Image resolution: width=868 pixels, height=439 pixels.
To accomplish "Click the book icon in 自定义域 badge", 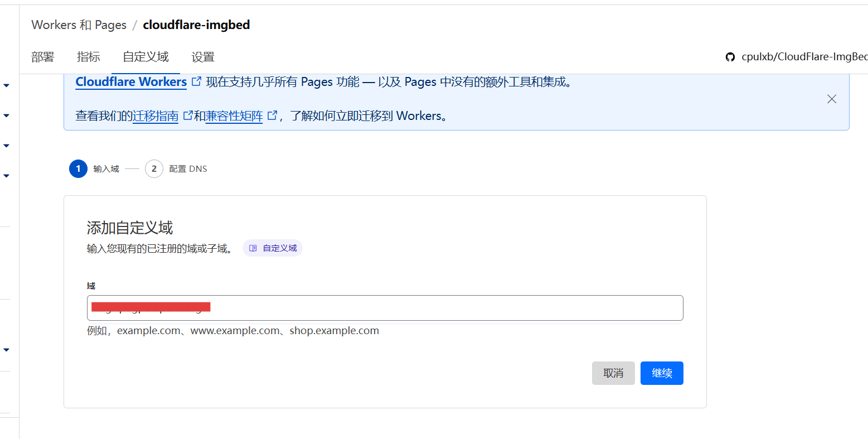I will pyautogui.click(x=253, y=248).
